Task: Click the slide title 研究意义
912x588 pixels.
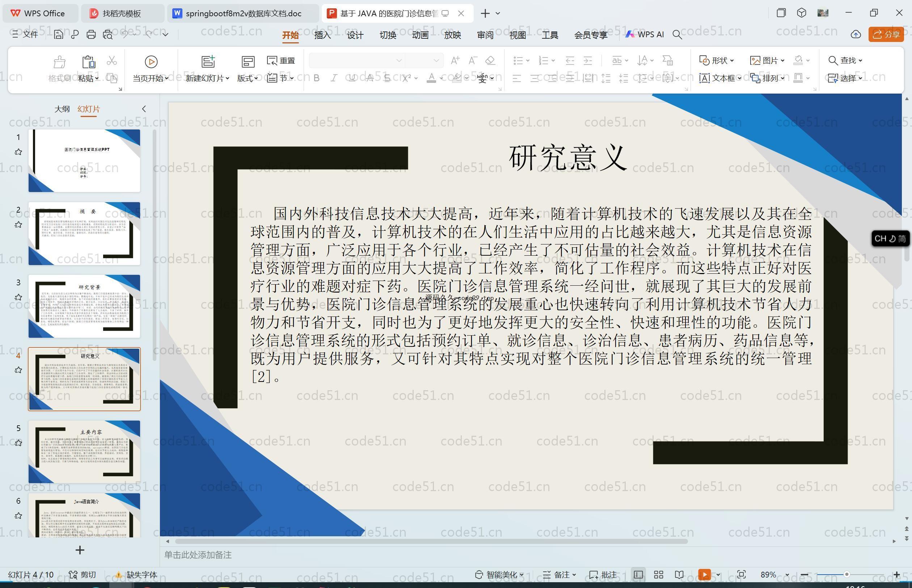Action: [568, 157]
